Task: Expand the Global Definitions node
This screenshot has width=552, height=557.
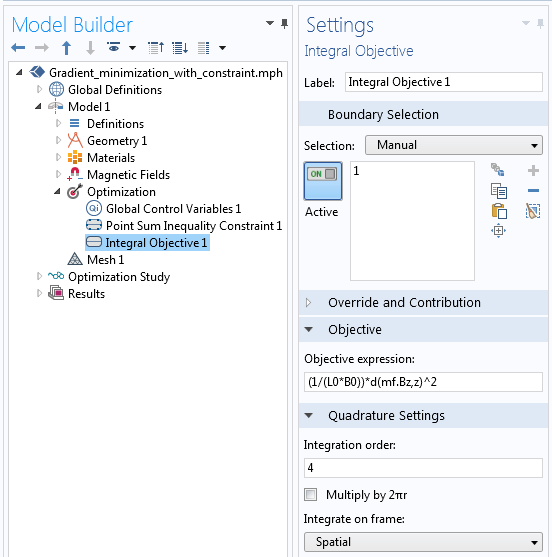Action: point(39,89)
